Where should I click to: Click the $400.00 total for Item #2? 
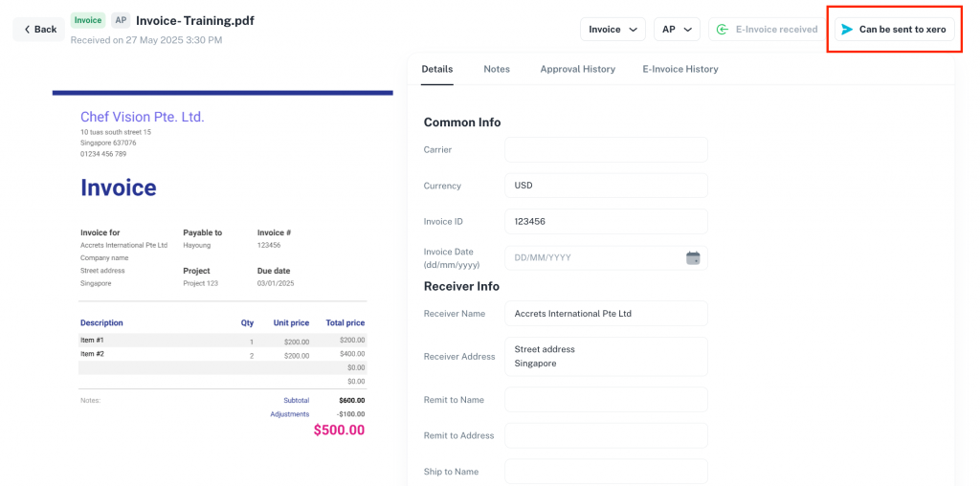coord(352,354)
